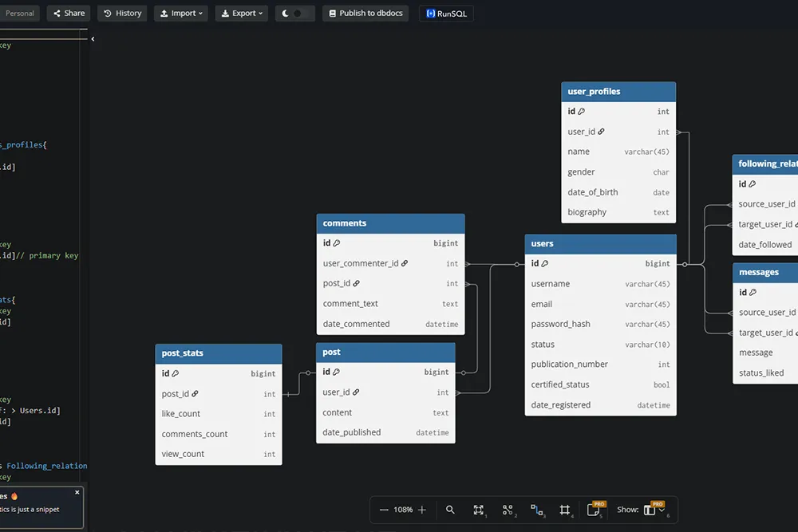Viewport: 798px width, 532px height.
Task: Zoom out with the minus icon
Action: (x=384, y=510)
